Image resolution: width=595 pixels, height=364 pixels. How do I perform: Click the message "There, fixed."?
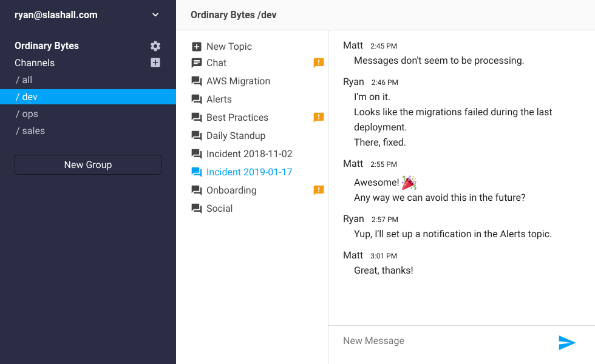tap(380, 143)
